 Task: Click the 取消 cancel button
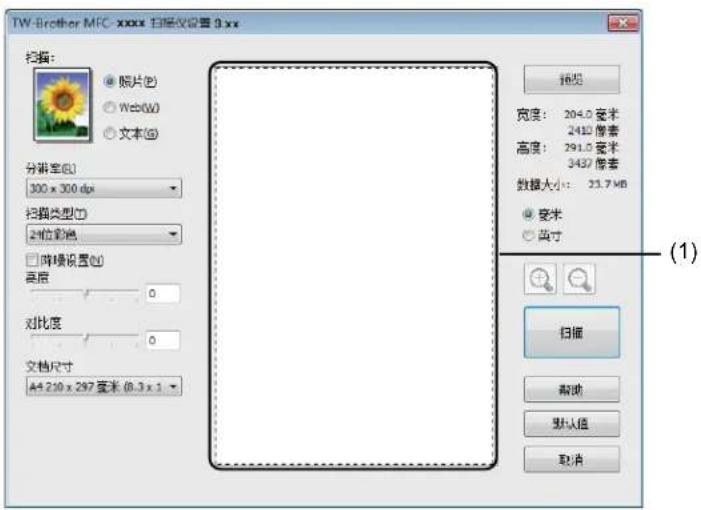tap(571, 459)
